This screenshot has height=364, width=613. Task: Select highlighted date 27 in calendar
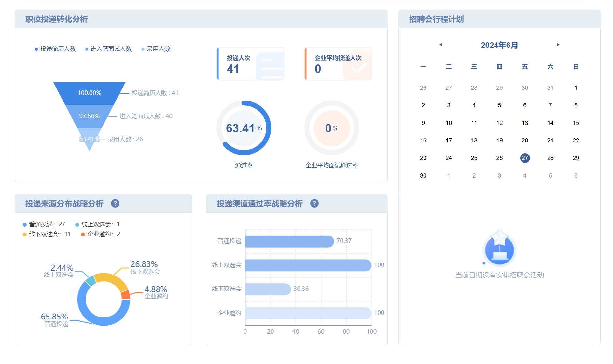click(525, 158)
